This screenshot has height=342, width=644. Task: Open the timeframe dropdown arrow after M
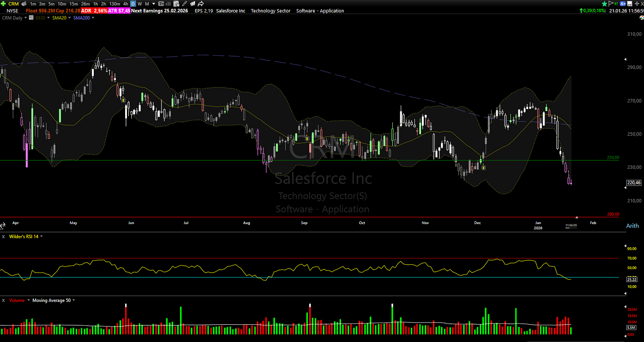click(x=153, y=4)
